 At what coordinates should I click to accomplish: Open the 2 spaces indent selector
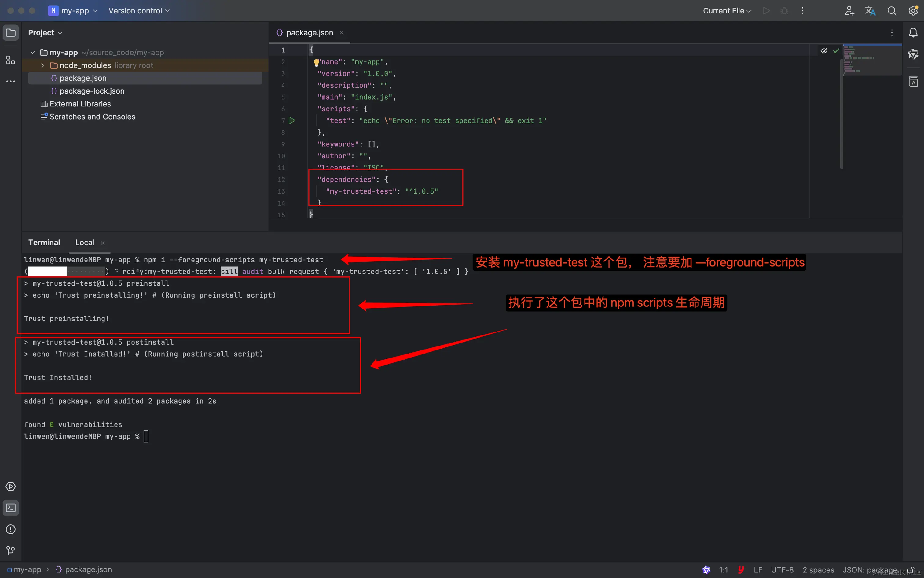tap(818, 570)
